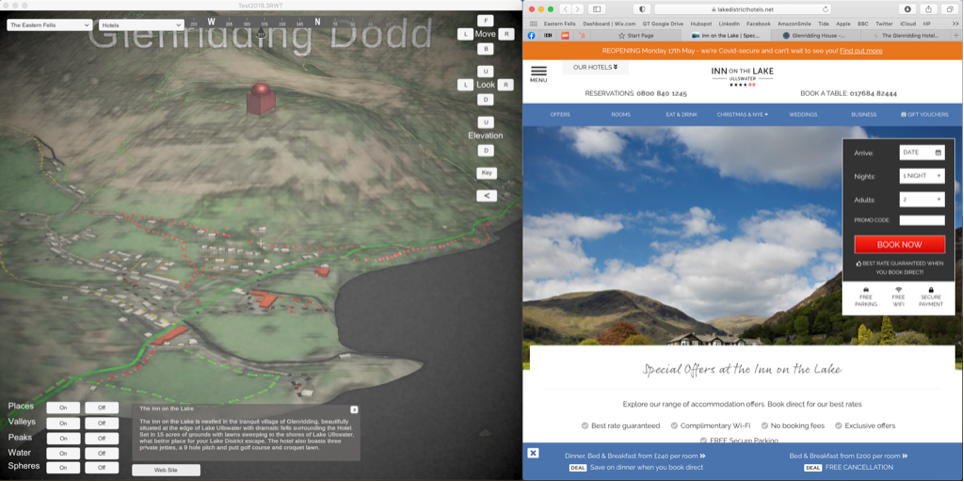
Task: Open Nights 1 NIGHT dropdown
Action: pos(922,176)
